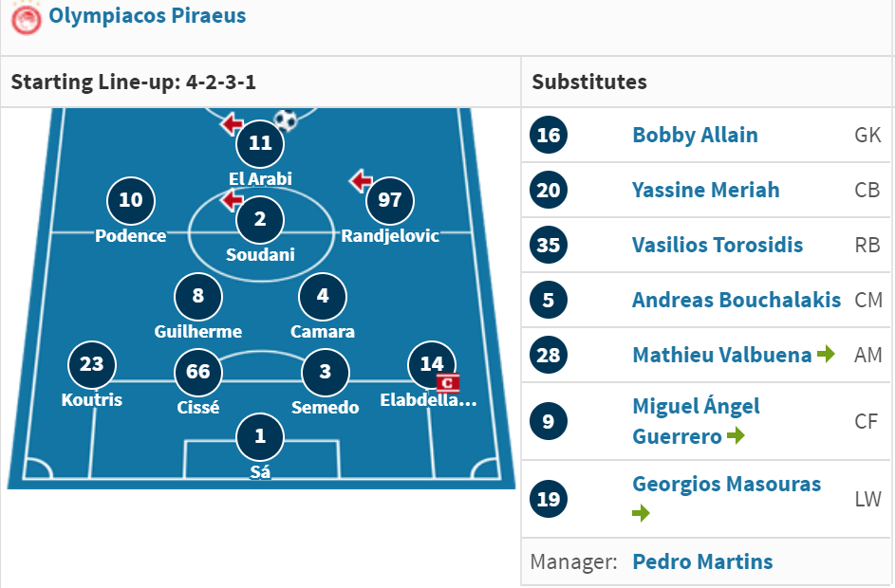895x588 pixels.
Task: Click goalkeeper Sá's number 1 marker
Action: (260, 437)
